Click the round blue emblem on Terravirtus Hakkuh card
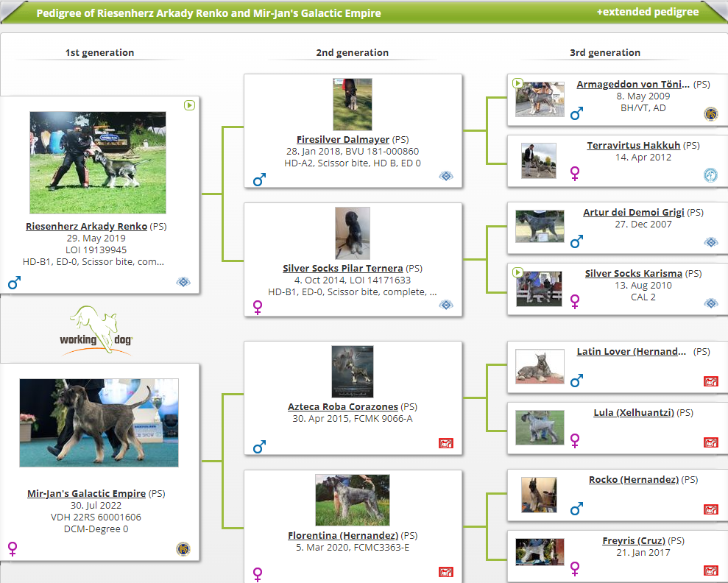Viewport: 728px width, 583px height. click(710, 175)
